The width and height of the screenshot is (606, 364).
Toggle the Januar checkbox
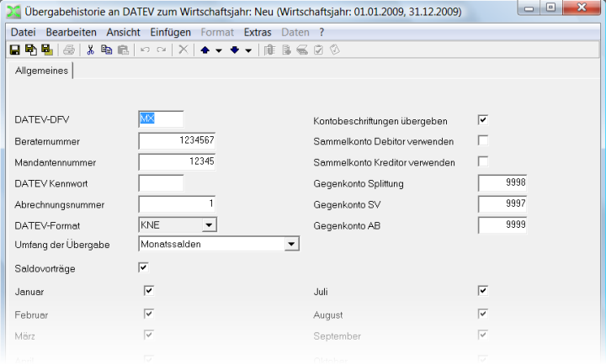(149, 290)
